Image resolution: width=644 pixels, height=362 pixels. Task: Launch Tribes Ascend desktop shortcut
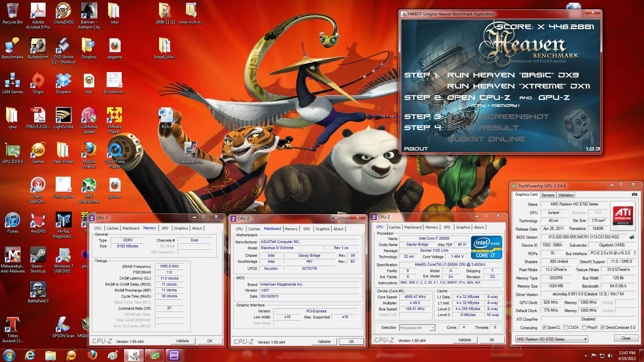pos(13,329)
